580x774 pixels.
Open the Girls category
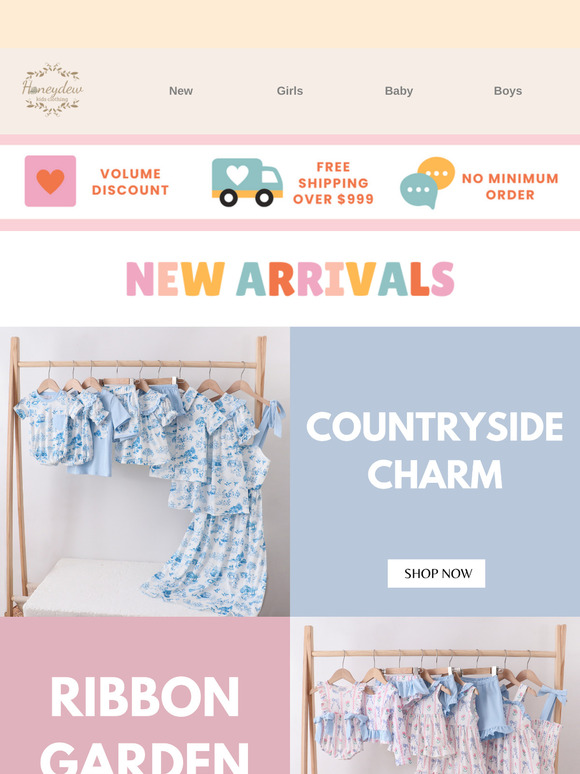pos(290,91)
